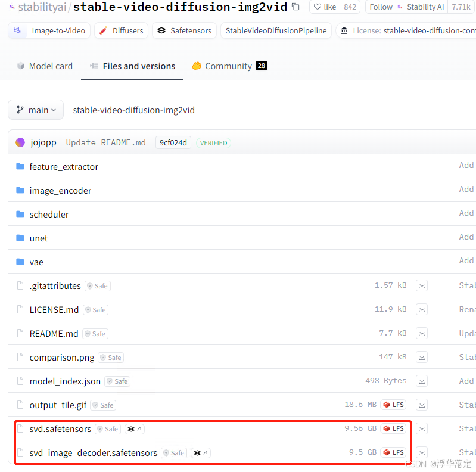Image resolution: width=476 pixels, height=472 pixels.
Task: Click the LFS badge on svd.safetensors
Action: click(x=393, y=428)
